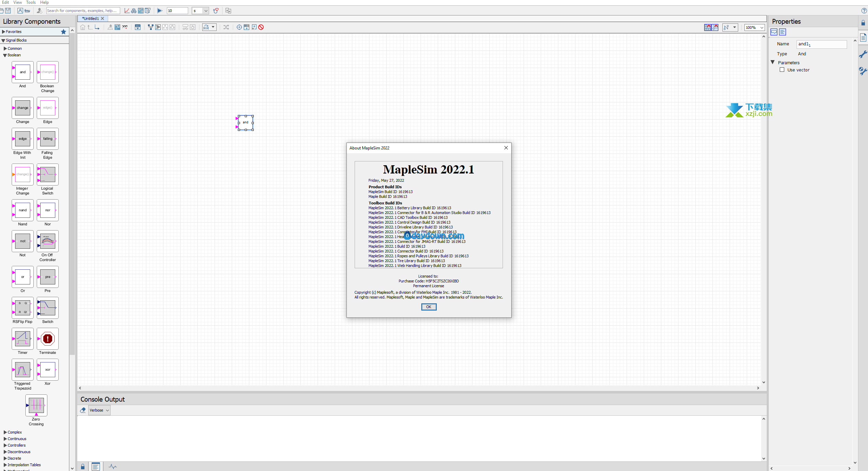Open the document tab in right sidebar
This screenshot has height=471, width=868.
pyautogui.click(x=863, y=37)
